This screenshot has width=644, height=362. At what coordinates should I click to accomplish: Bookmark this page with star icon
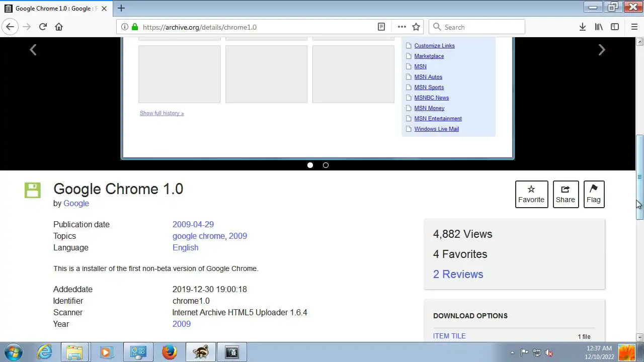click(x=416, y=27)
